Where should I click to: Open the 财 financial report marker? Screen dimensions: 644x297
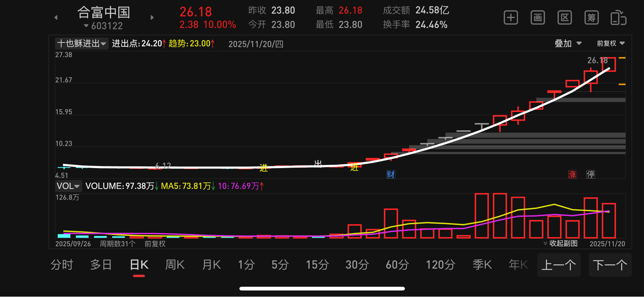[391, 174]
